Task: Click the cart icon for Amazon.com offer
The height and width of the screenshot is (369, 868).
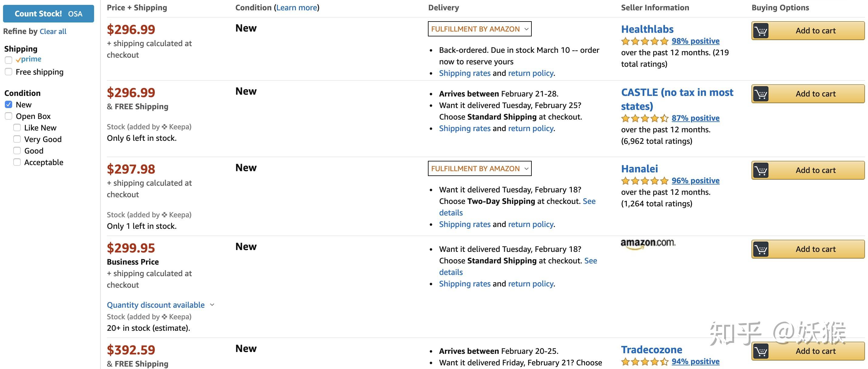Action: [x=761, y=249]
